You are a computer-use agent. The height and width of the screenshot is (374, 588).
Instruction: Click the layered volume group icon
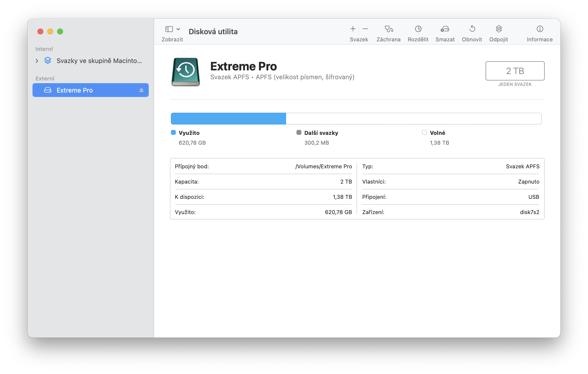[x=48, y=61]
